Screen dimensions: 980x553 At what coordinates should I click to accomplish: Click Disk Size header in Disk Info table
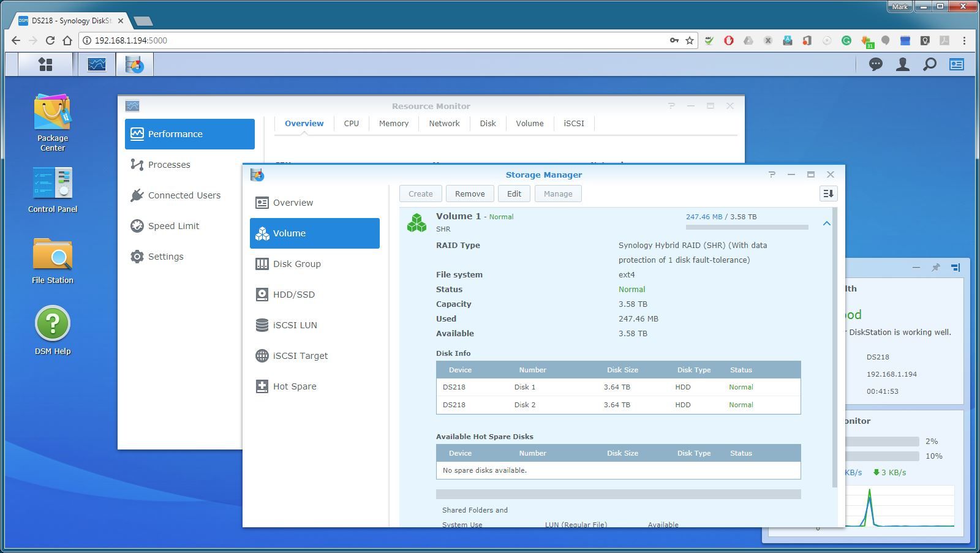622,370
